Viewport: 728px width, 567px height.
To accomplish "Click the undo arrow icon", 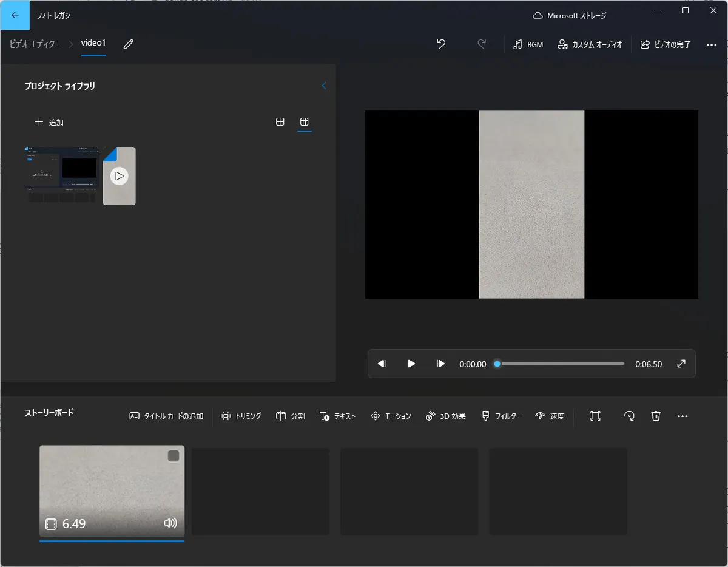I will 441,44.
